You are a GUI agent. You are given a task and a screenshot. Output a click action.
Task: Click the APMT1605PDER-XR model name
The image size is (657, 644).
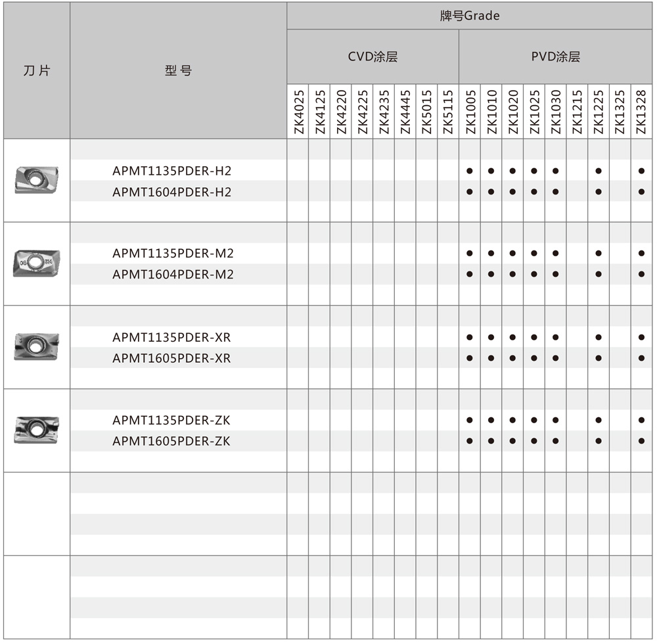171,358
